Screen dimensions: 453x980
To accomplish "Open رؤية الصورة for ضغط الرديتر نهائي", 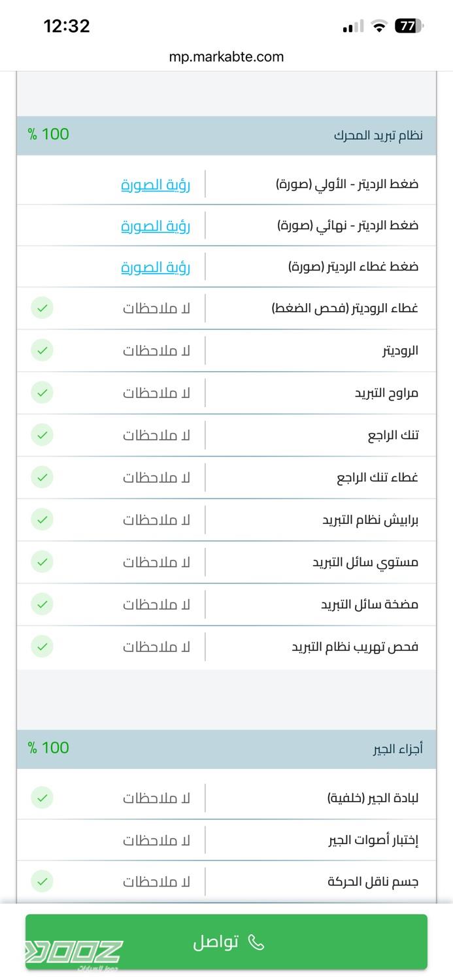I will pyautogui.click(x=156, y=225).
